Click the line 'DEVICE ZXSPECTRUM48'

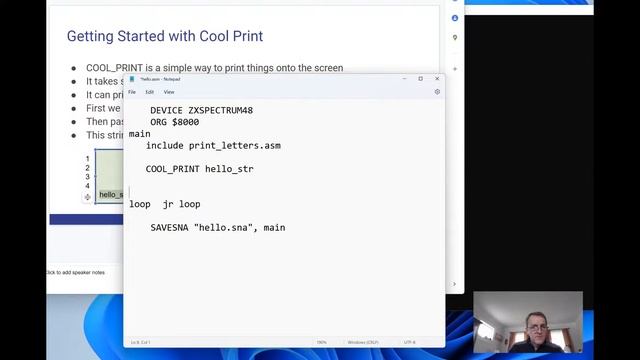[202, 111]
